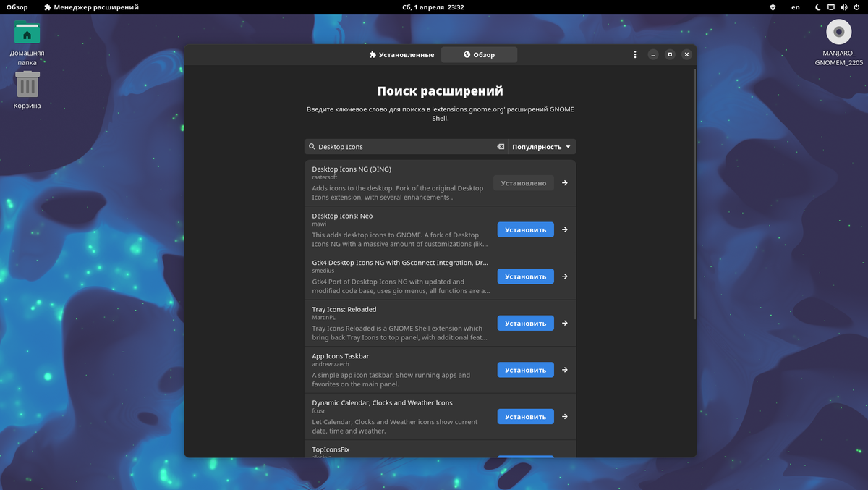Viewport: 868px width, 490px height.
Task: Focus the 'Desktop Icons' search field
Action: click(x=406, y=147)
